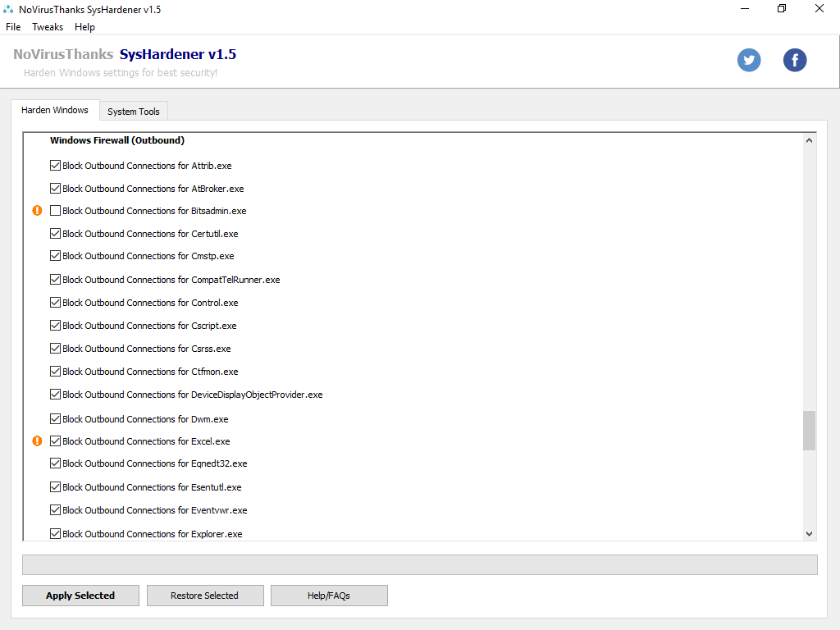
Task: Uncheck Block Outbound Connections for Eventvwr.exe
Action: point(55,509)
